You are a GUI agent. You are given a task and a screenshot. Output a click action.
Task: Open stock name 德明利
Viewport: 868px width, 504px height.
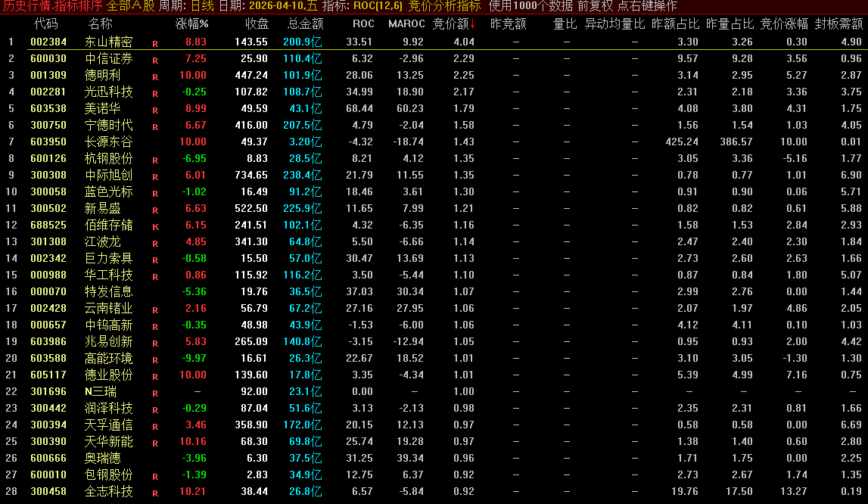(102, 75)
